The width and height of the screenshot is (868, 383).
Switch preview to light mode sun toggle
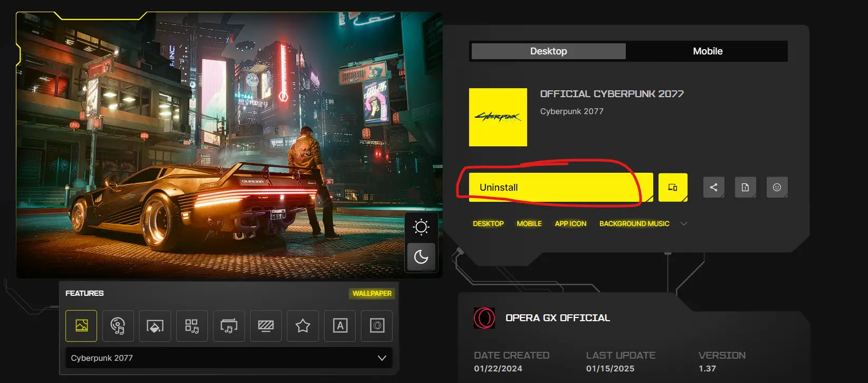(421, 228)
